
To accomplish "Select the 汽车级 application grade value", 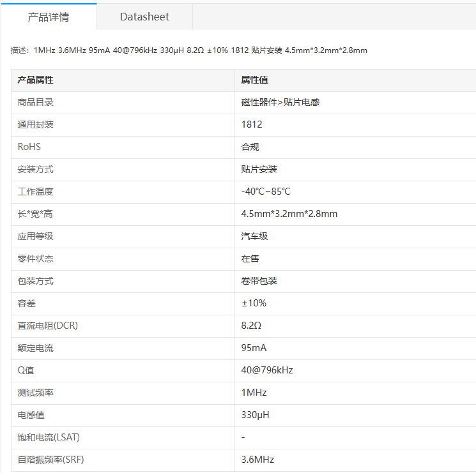I will click(254, 236).
